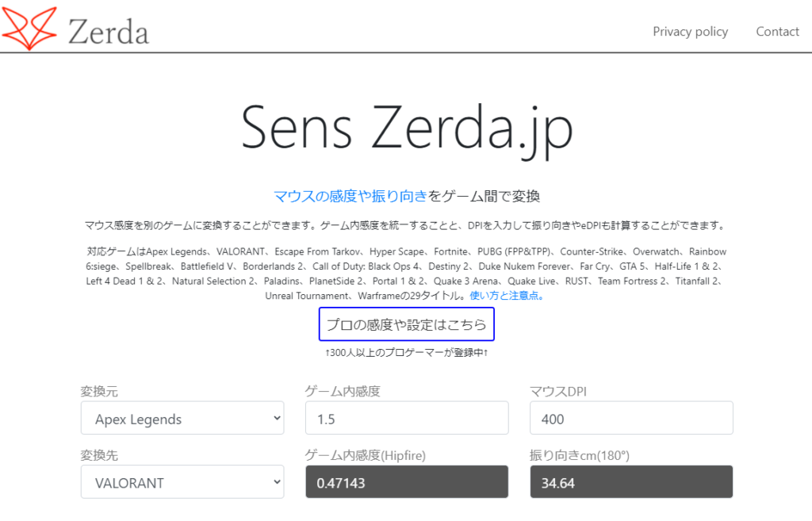This screenshot has width=812, height=521.
Task: Open the 変換先 dropdown showing VALORANT
Action: (x=182, y=482)
